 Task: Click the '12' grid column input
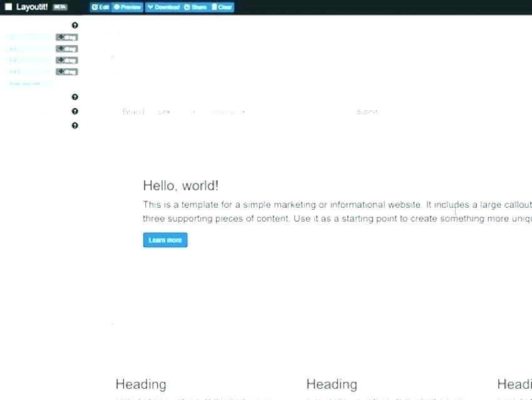click(29, 38)
